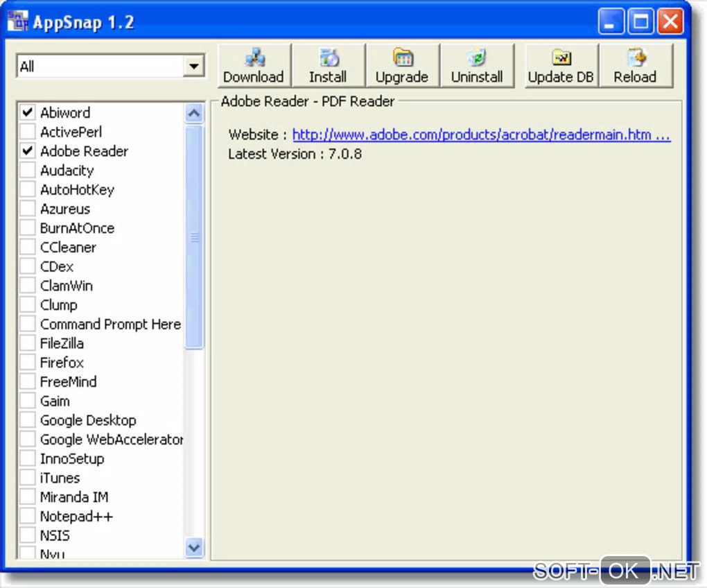Click the Install toolbar button
Viewport: 707px width, 588px height.
329,66
